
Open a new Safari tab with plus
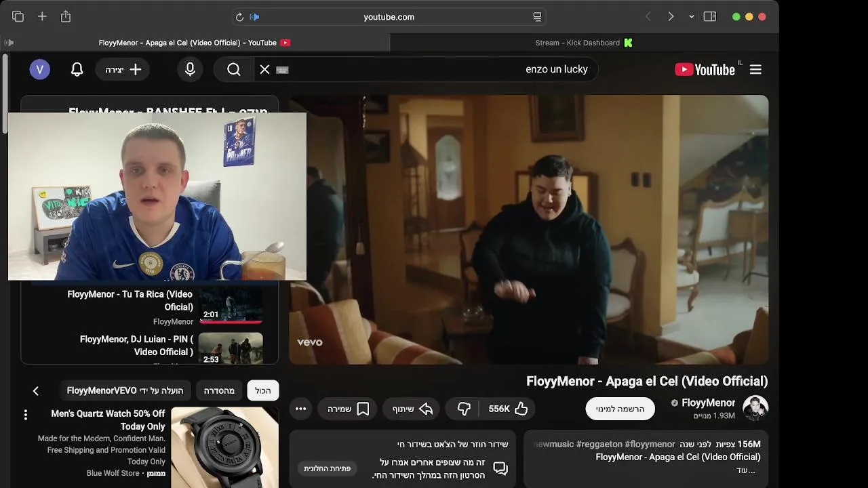pos(42,16)
